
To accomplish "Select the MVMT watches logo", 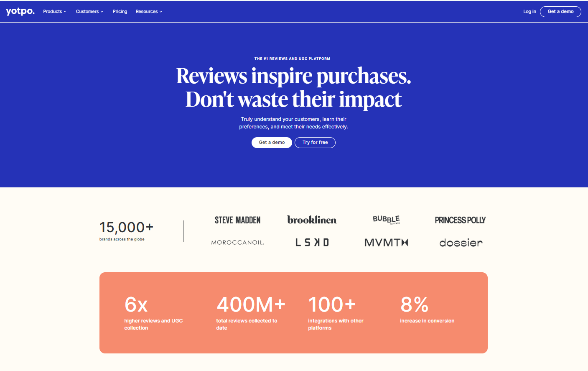I will [386, 242].
